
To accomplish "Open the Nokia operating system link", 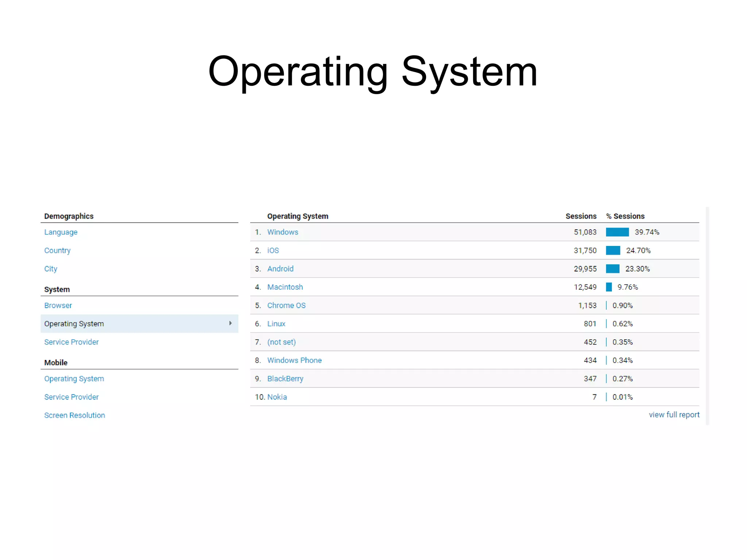I will (277, 397).
